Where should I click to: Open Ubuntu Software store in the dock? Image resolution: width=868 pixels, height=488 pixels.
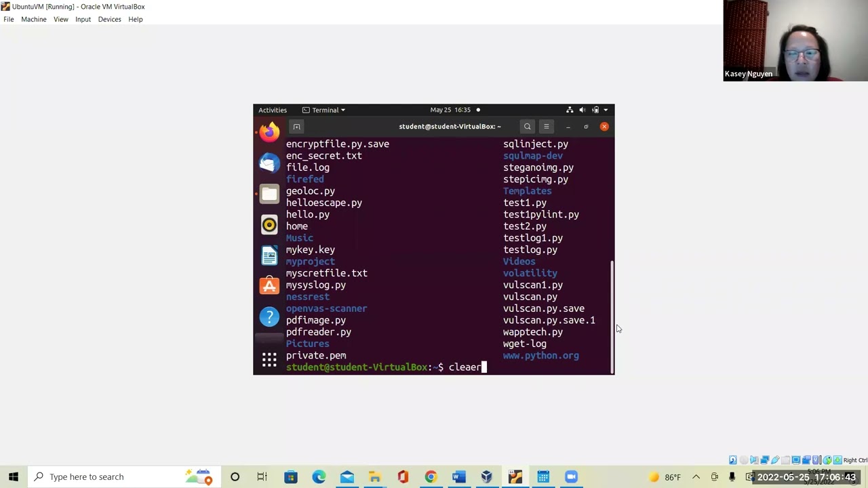click(269, 286)
